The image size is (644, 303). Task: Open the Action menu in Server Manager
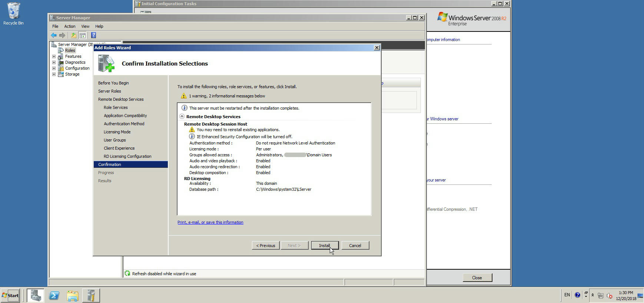pos(70,26)
